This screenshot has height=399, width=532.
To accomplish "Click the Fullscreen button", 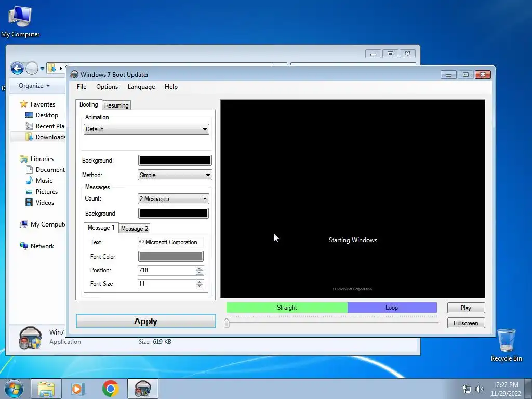I will click(x=466, y=323).
